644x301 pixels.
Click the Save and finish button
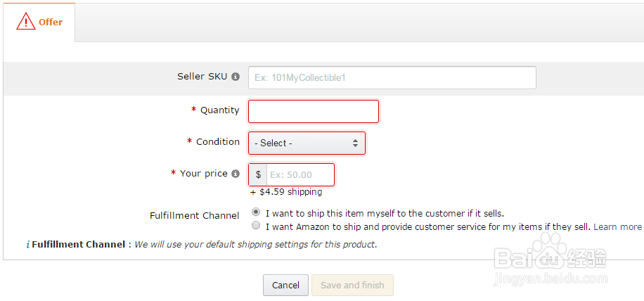point(352,285)
